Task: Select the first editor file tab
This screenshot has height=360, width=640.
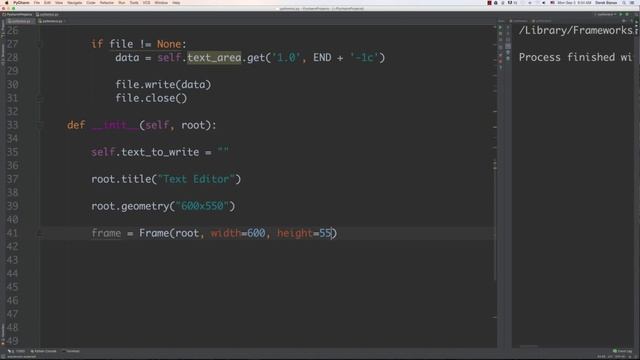Action: [x=20, y=21]
